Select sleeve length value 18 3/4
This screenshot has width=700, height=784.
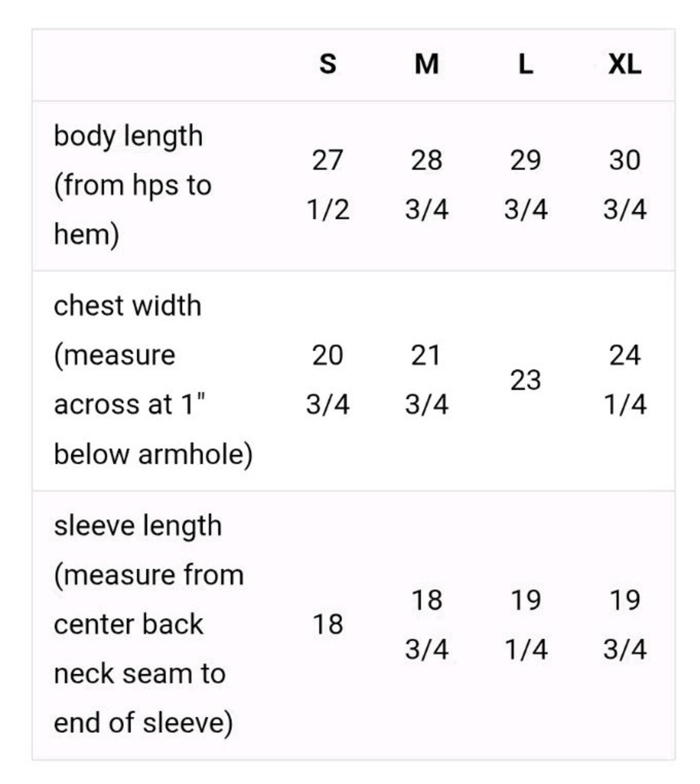tap(426, 624)
